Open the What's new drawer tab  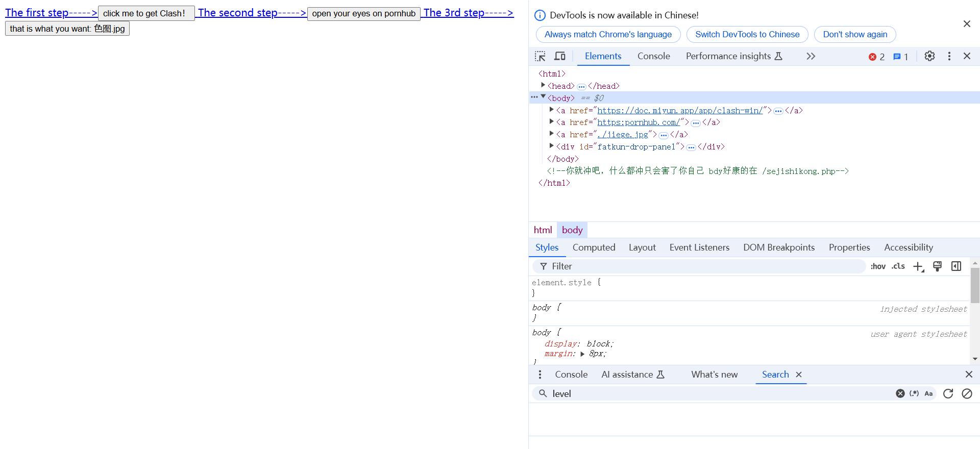point(714,375)
